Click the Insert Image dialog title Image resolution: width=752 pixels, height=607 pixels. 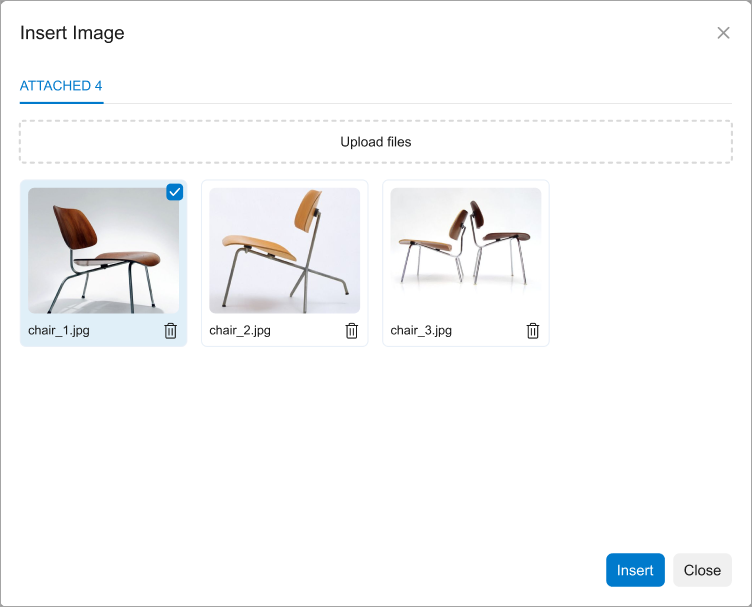pos(72,33)
